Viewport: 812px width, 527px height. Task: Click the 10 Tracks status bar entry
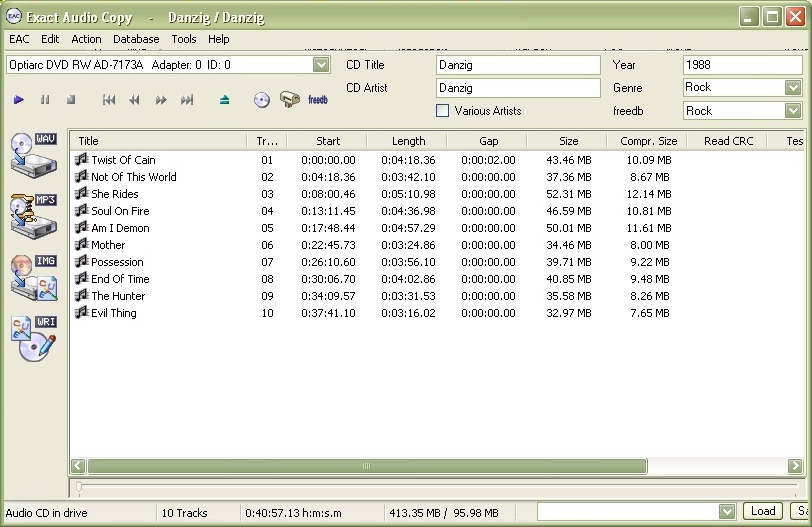(184, 513)
